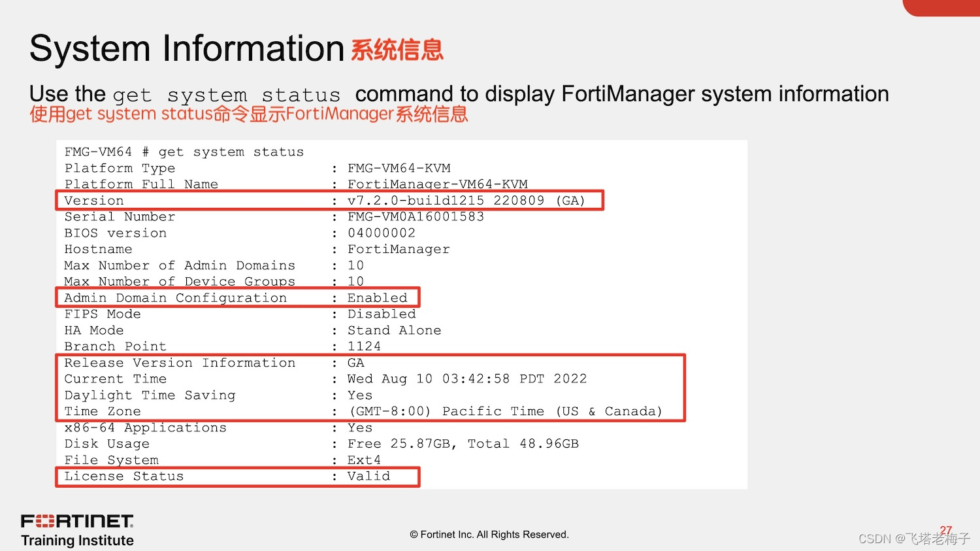
Task: Click the 'Ext4' value
Action: coord(365,460)
